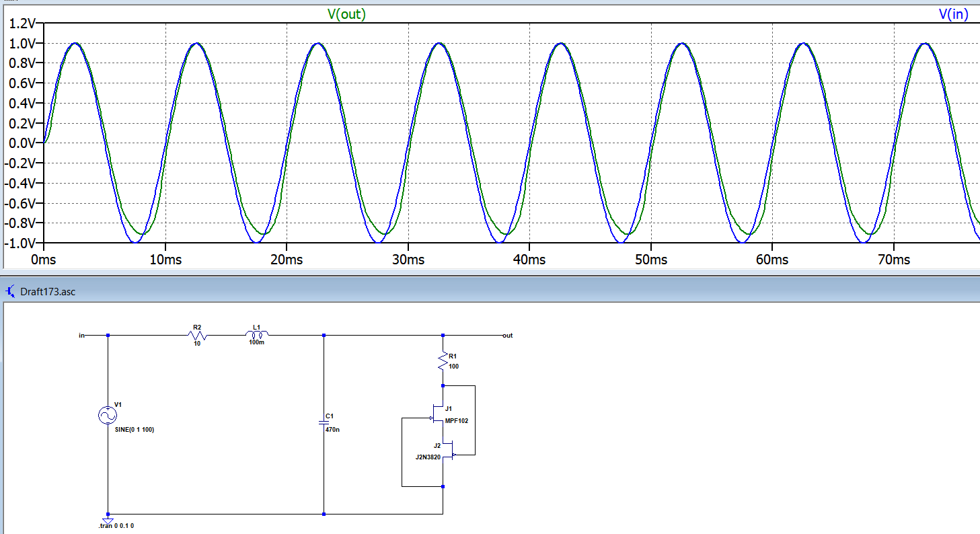Viewport: 980px width, 534px height.
Task: Click the Draft173.asc window title
Action: click(48, 293)
